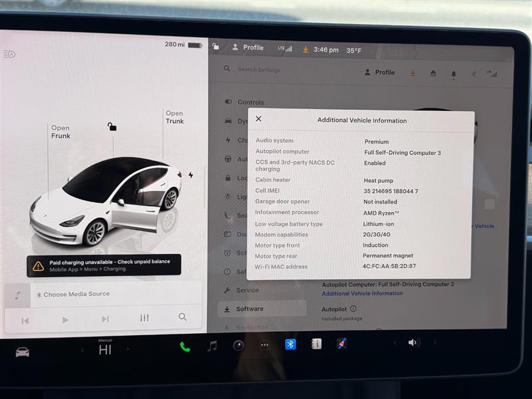
Task: Tap the auto high beam headlight icon
Action: point(9,54)
